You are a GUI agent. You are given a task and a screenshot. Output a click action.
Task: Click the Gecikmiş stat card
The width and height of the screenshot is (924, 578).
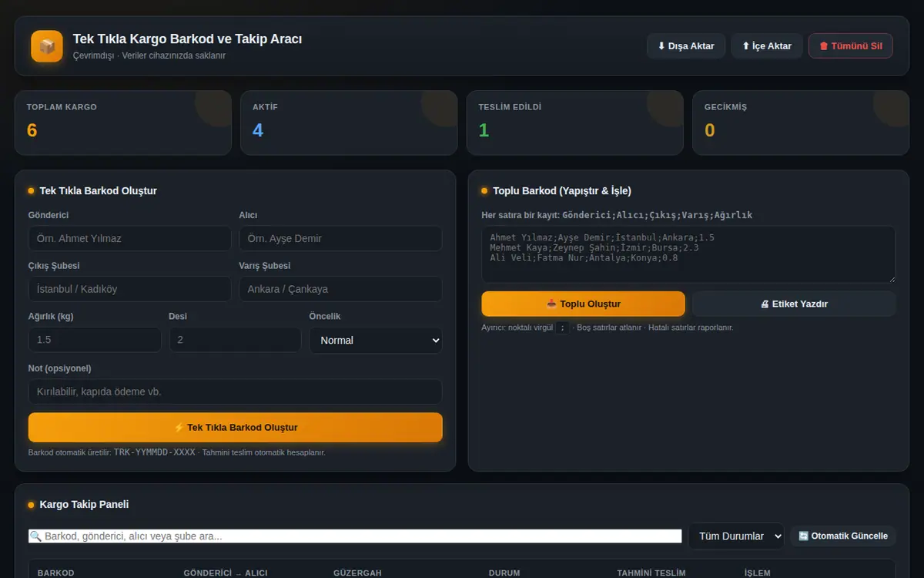[x=801, y=123]
